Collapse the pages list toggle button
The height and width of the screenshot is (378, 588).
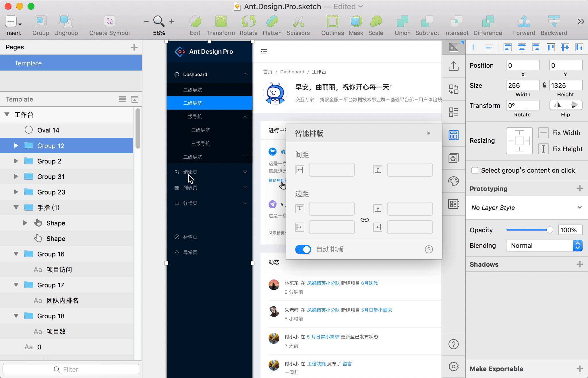click(x=135, y=99)
